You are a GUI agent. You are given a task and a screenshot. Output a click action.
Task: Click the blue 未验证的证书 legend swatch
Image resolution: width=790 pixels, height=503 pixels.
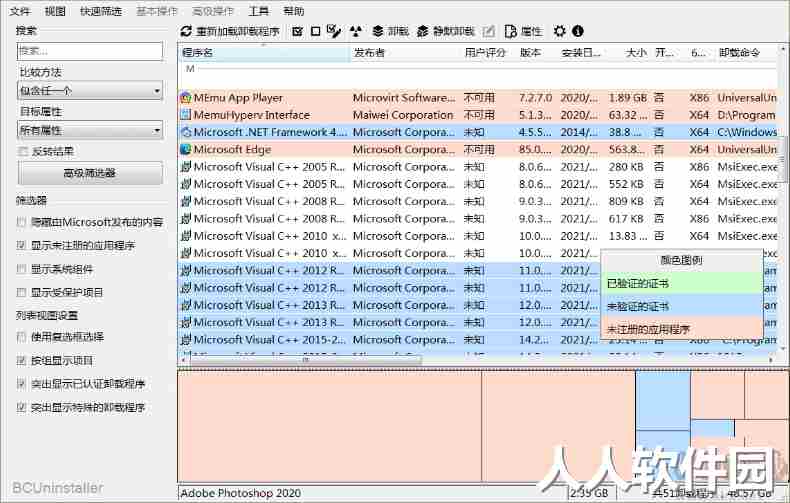(x=682, y=306)
